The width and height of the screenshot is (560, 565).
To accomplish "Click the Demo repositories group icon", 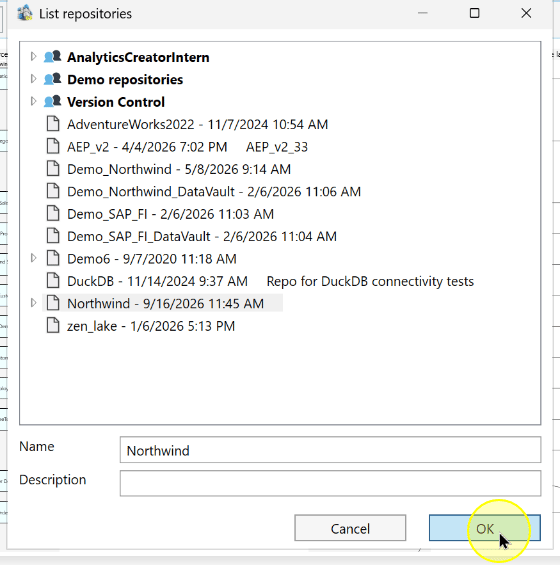I will coord(53,79).
